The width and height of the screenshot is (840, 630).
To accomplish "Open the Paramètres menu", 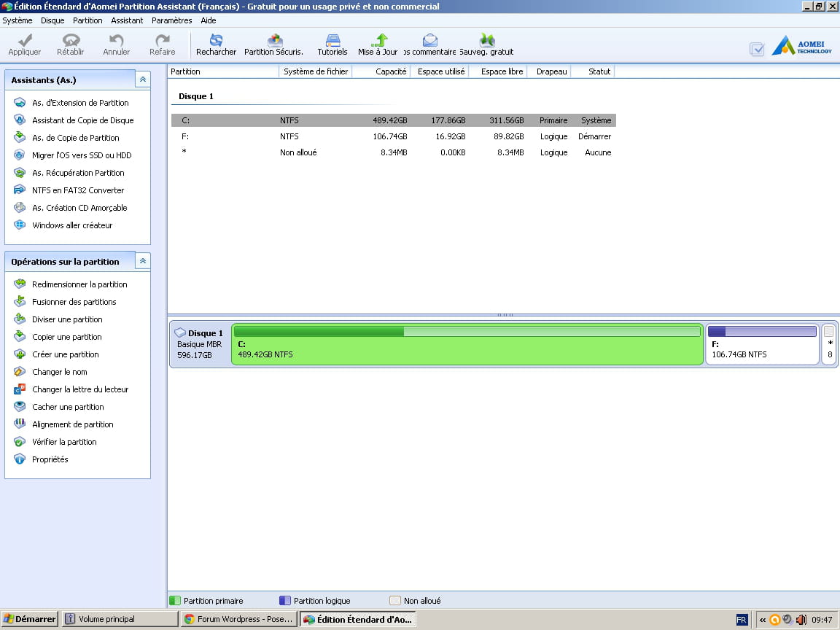I will 171,20.
